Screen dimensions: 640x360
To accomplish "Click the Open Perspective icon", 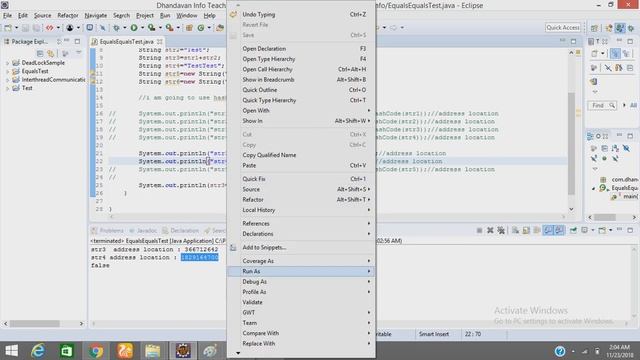I will click(594, 28).
